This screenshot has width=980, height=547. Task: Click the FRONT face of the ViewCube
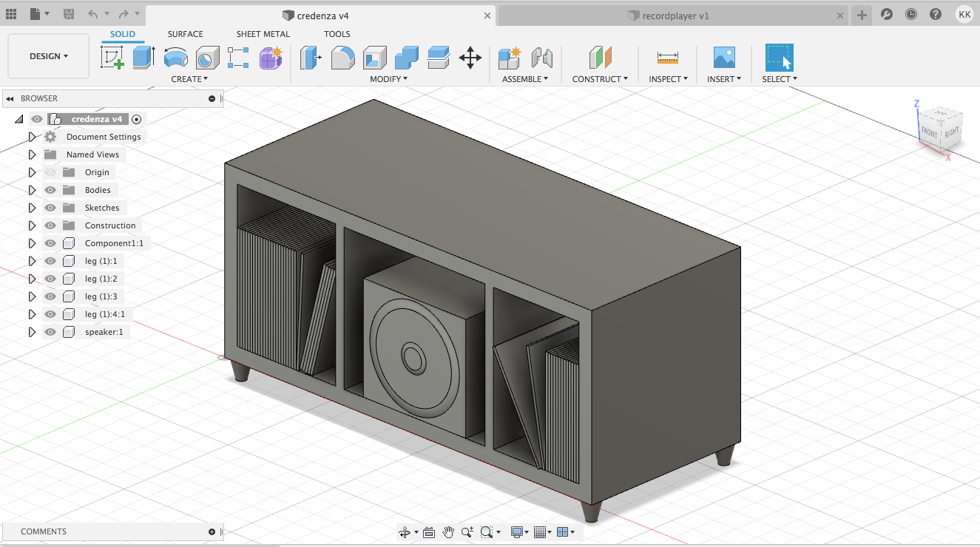929,133
